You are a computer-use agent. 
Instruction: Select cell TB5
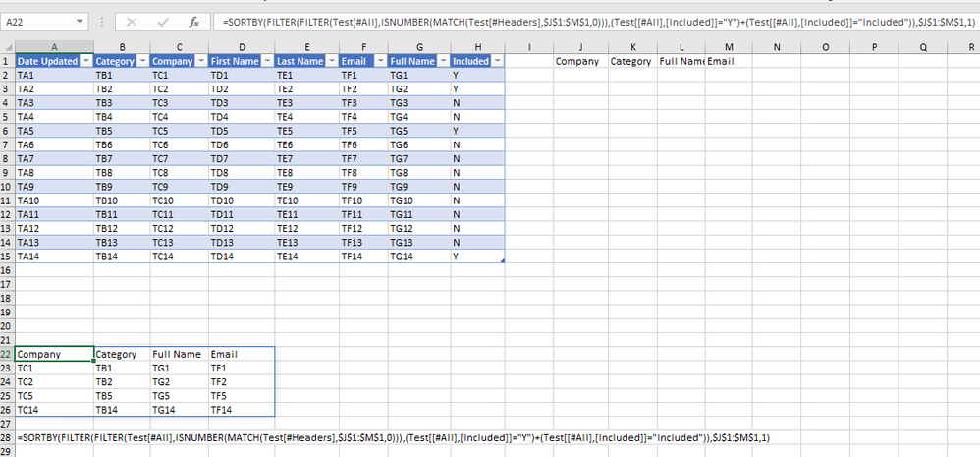coord(122,131)
